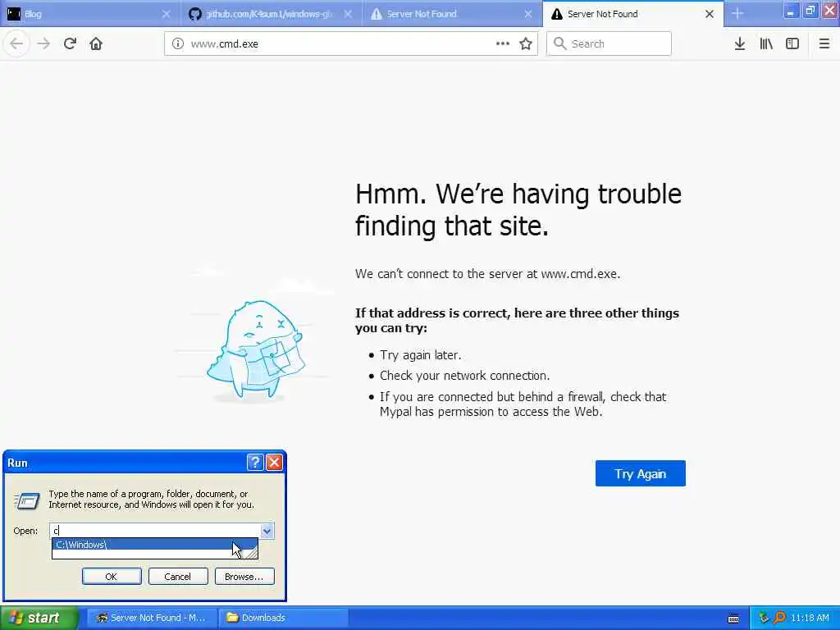Open the Windows start menu

point(39,618)
